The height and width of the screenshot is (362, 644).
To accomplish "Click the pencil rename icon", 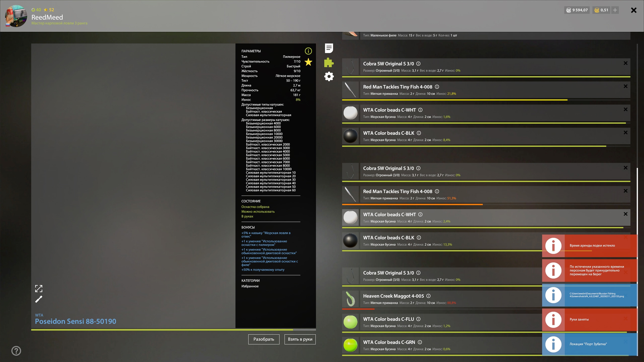I will (39, 299).
